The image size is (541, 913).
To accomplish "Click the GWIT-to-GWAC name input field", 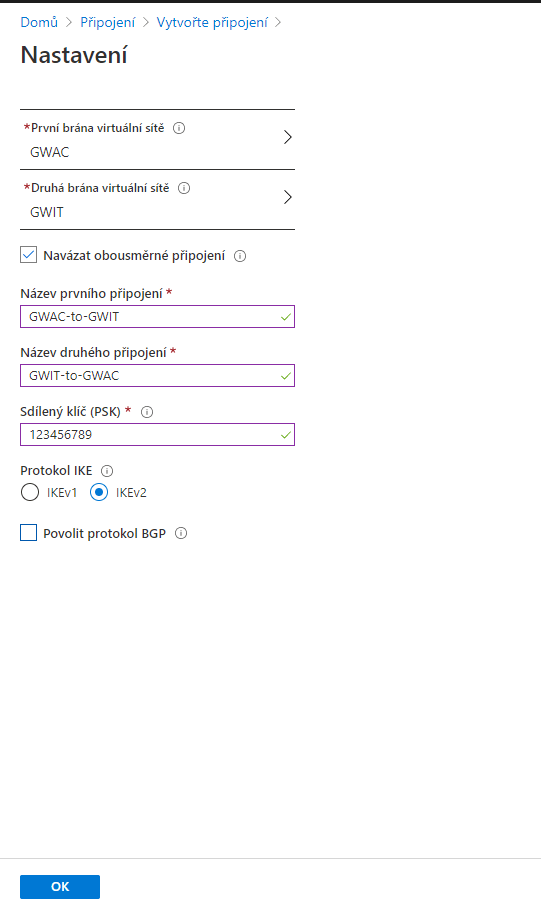I will 157,376.
